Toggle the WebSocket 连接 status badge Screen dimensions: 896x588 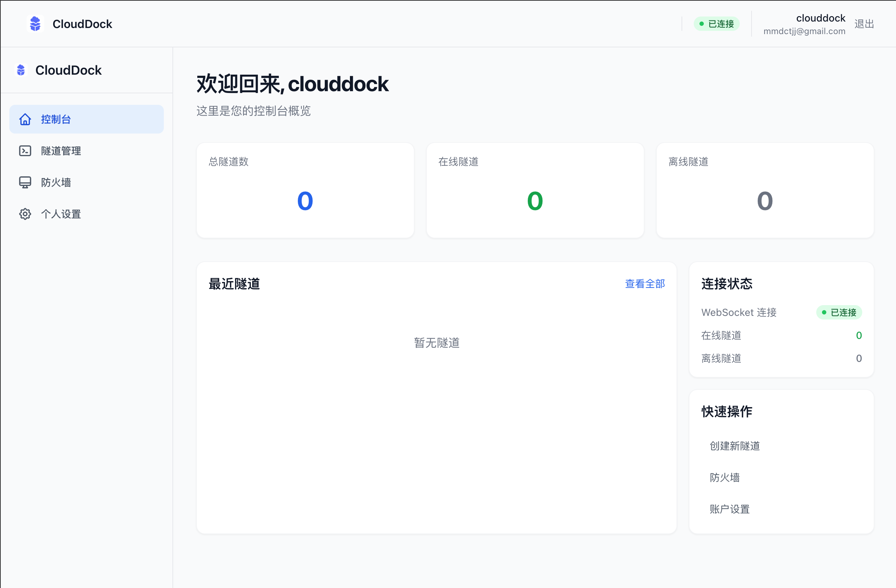[x=839, y=312]
